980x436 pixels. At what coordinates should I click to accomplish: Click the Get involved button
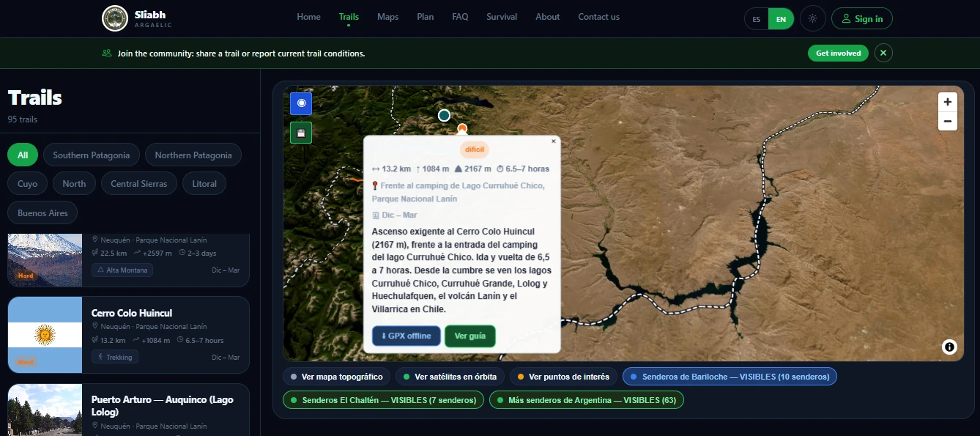point(839,53)
